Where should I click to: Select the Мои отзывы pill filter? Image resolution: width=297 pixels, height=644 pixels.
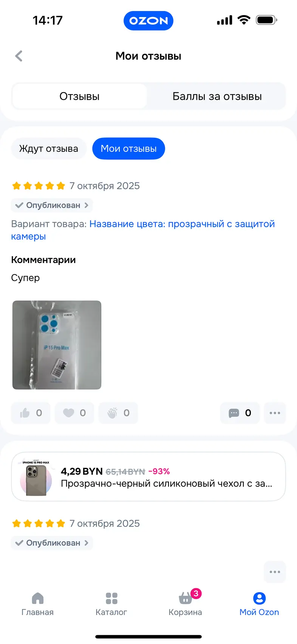click(128, 149)
